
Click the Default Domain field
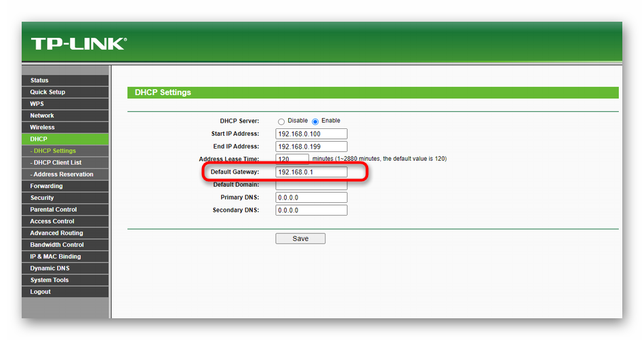311,185
